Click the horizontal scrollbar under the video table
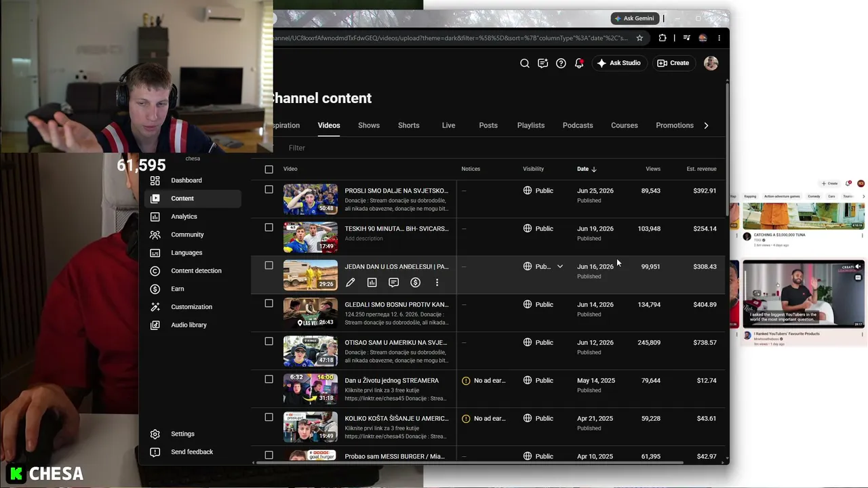Image resolution: width=868 pixels, height=488 pixels. coord(468,463)
